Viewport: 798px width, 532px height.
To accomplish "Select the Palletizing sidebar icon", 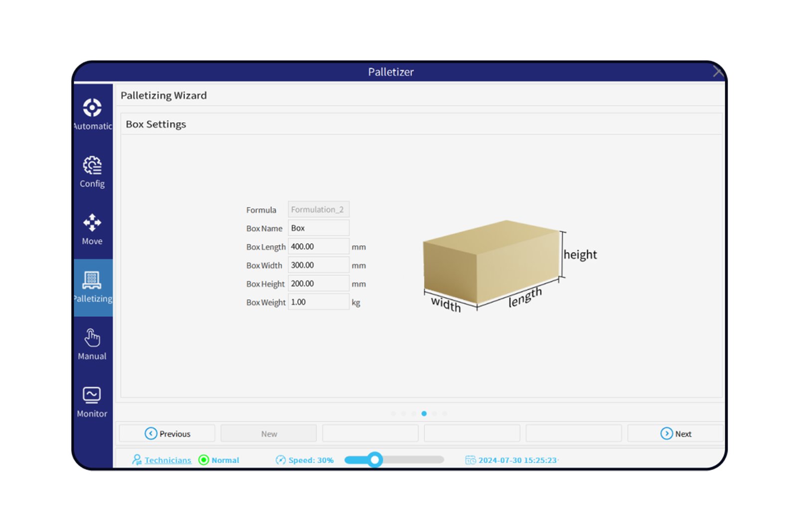I will pos(92,281).
